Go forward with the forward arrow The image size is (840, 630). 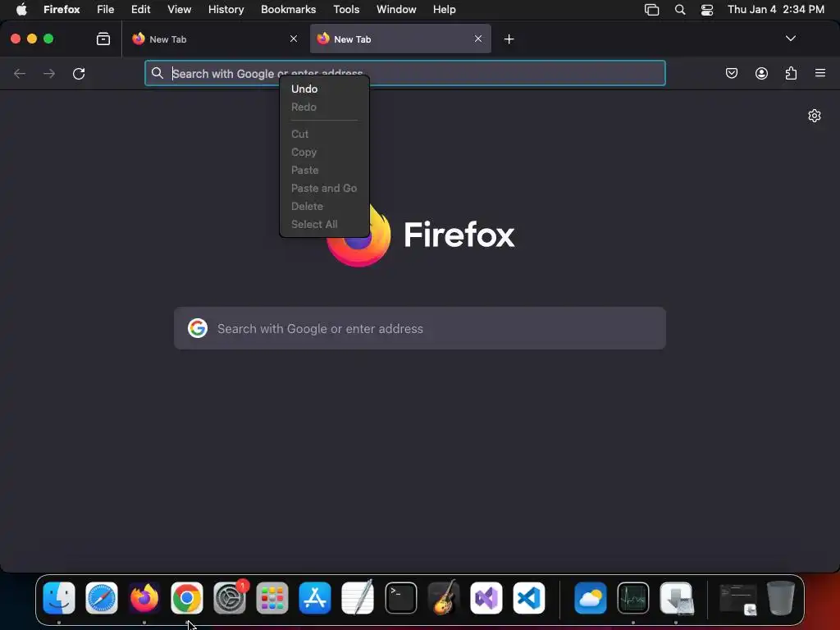[49, 73]
